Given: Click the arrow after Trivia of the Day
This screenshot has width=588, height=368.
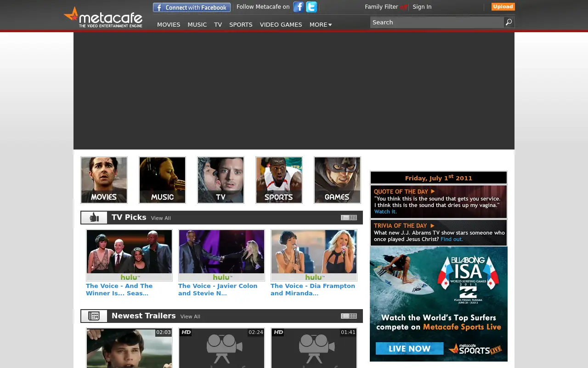Looking at the screenshot, I should point(432,225).
